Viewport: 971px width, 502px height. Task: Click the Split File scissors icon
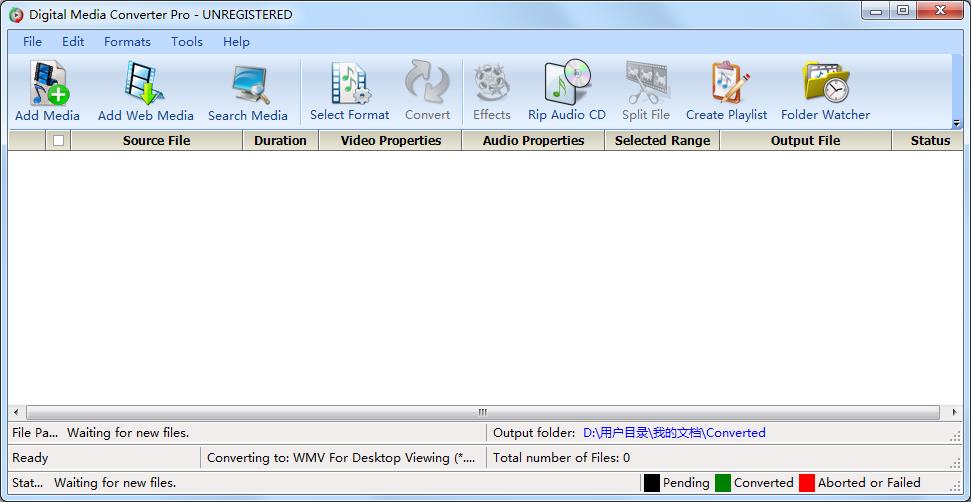point(645,84)
